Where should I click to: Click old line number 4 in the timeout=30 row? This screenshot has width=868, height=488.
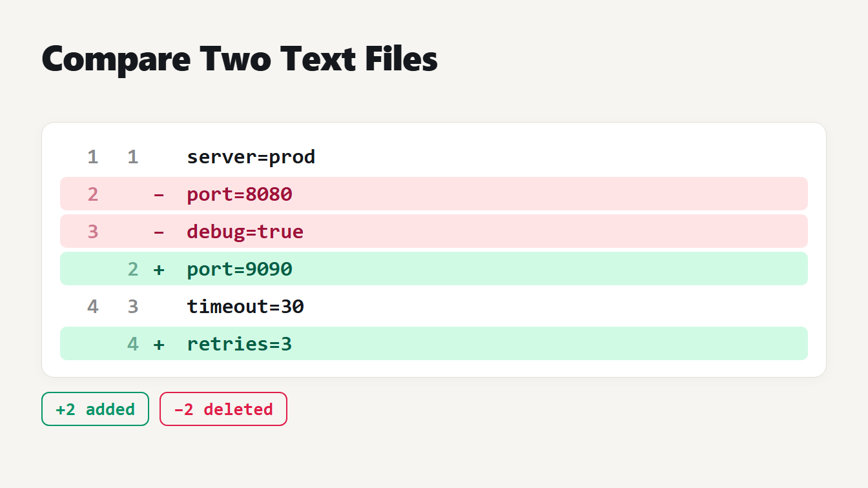pyautogui.click(x=93, y=307)
